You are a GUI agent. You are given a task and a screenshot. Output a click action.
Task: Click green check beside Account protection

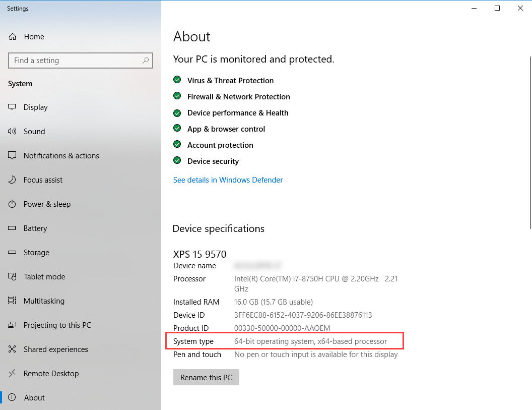coord(177,144)
